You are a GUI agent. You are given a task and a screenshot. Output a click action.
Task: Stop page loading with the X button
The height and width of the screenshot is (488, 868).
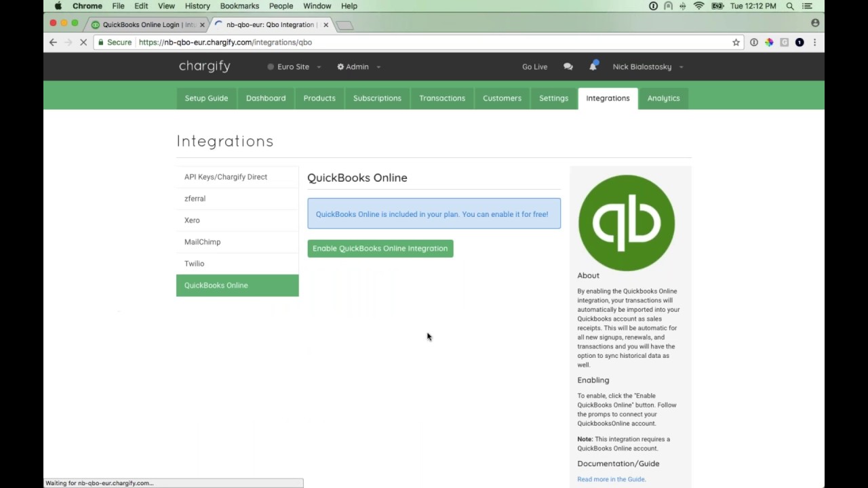point(83,42)
